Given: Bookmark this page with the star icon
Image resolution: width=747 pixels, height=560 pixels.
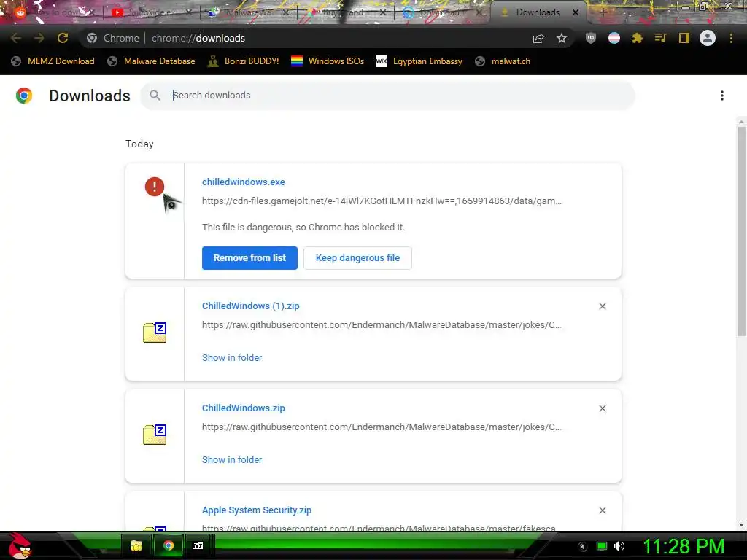Looking at the screenshot, I should pos(562,38).
